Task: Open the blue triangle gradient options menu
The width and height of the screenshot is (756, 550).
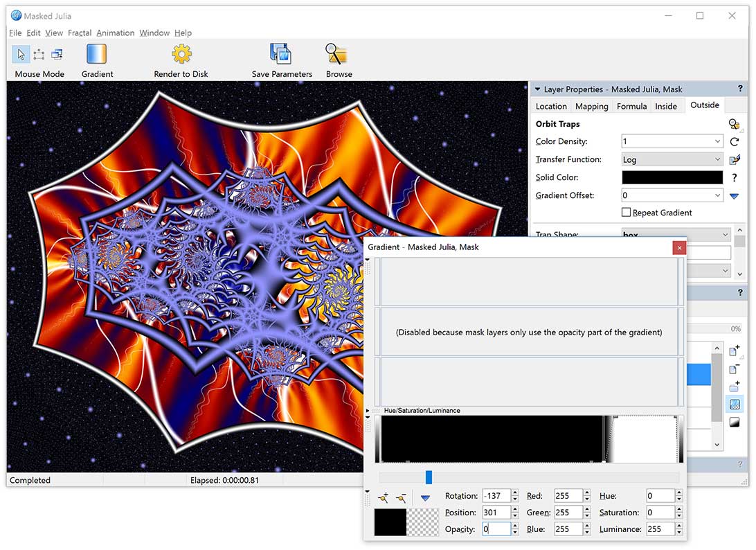Action: [425, 498]
